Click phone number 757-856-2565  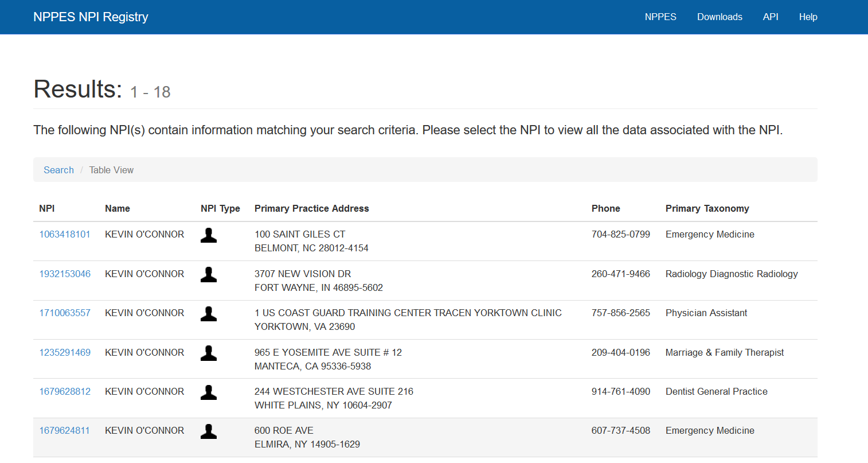[x=621, y=313]
